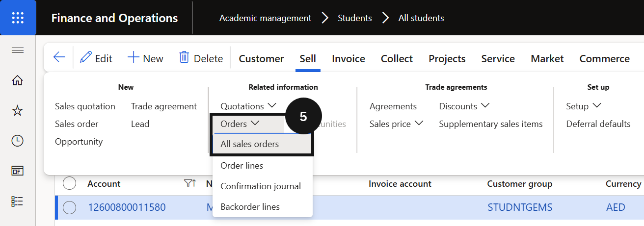
Task: Open STUDNTGEMS customer group link
Action: [x=520, y=207]
